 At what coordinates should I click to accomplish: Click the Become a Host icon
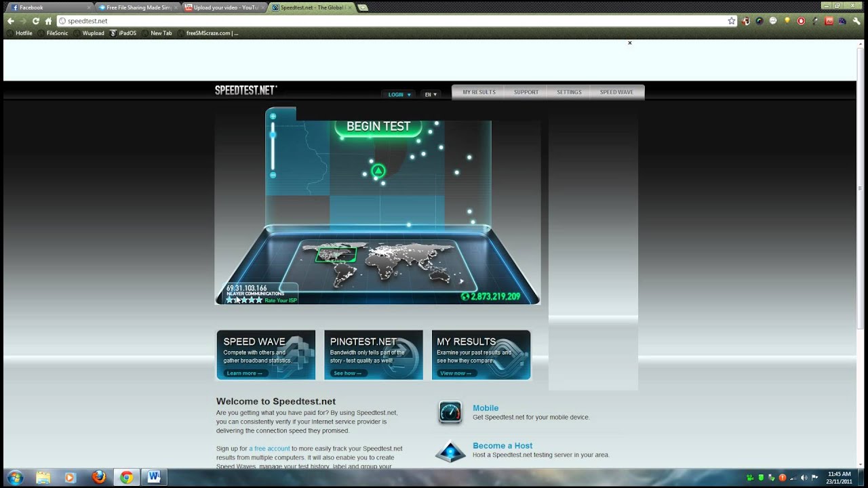pos(450,451)
